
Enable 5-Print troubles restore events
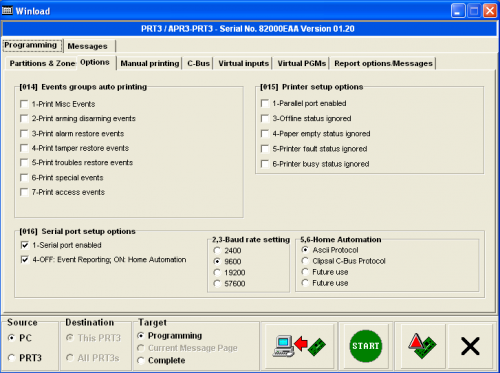pyautogui.click(x=24, y=163)
